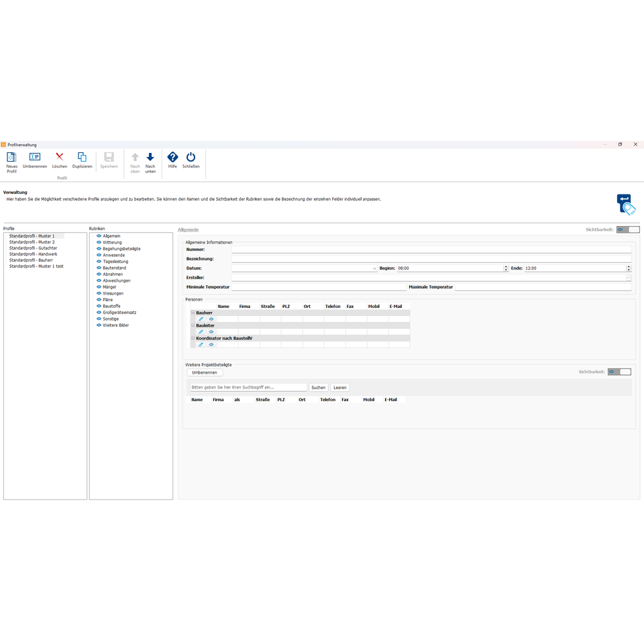Viewport: 644px width, 644px height.
Task: Toggle the Sichtbarkeit switch for Allgemein
Action: [628, 229]
